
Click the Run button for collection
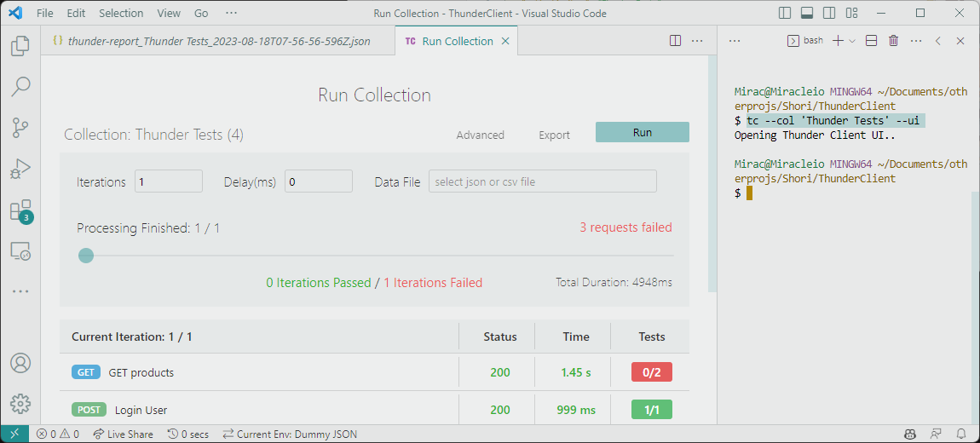[x=642, y=132]
